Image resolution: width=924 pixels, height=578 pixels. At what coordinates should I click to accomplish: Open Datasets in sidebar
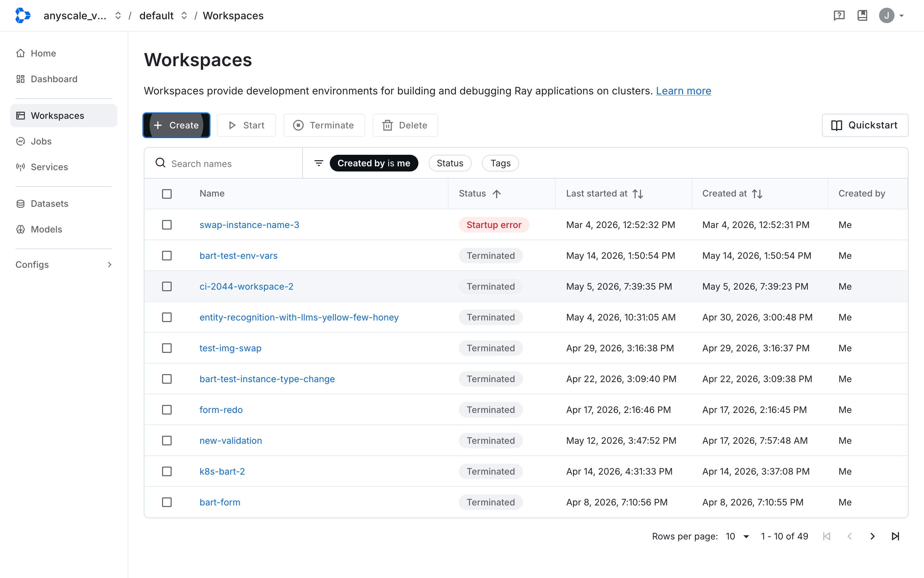click(64, 203)
